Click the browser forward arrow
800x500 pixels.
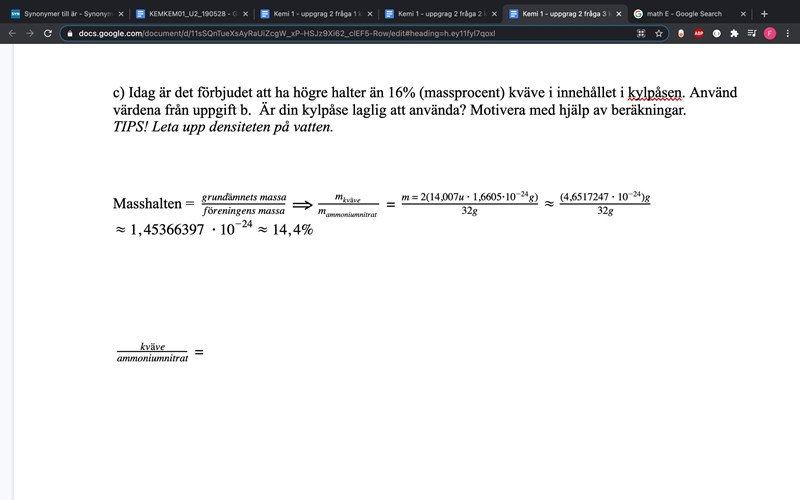[x=29, y=33]
